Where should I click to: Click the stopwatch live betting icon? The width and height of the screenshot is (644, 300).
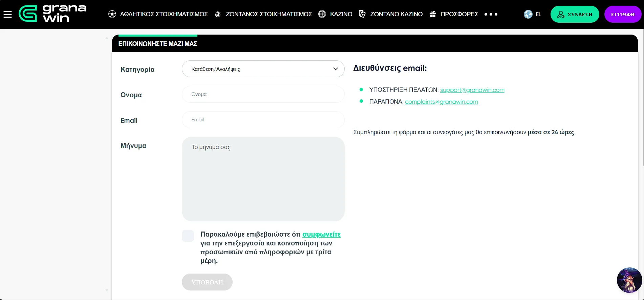pyautogui.click(x=218, y=14)
